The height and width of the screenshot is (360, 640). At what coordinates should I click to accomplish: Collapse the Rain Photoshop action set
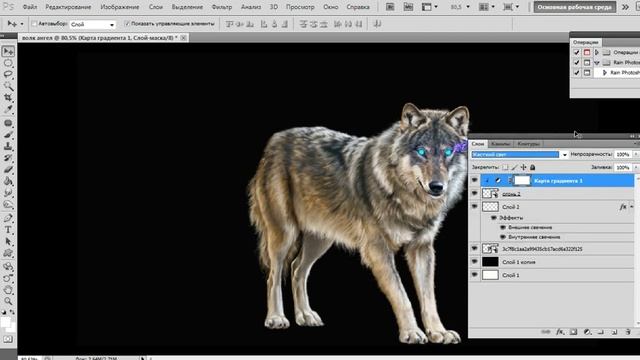pyautogui.click(x=597, y=63)
